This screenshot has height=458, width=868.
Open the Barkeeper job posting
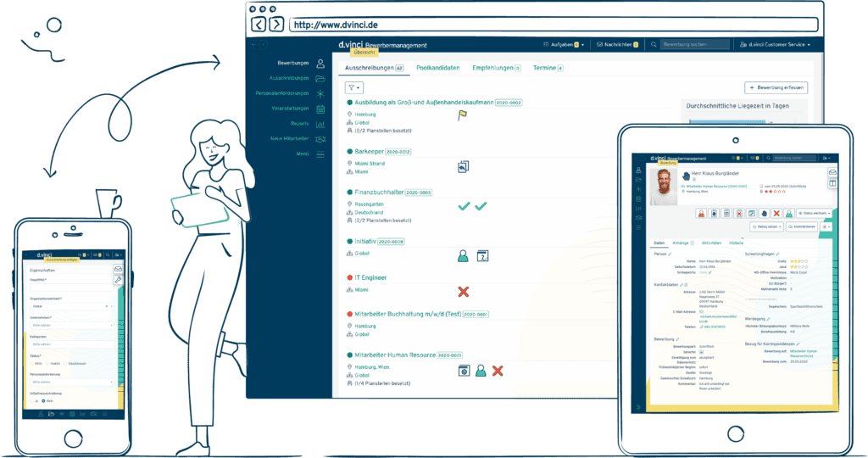click(x=370, y=151)
